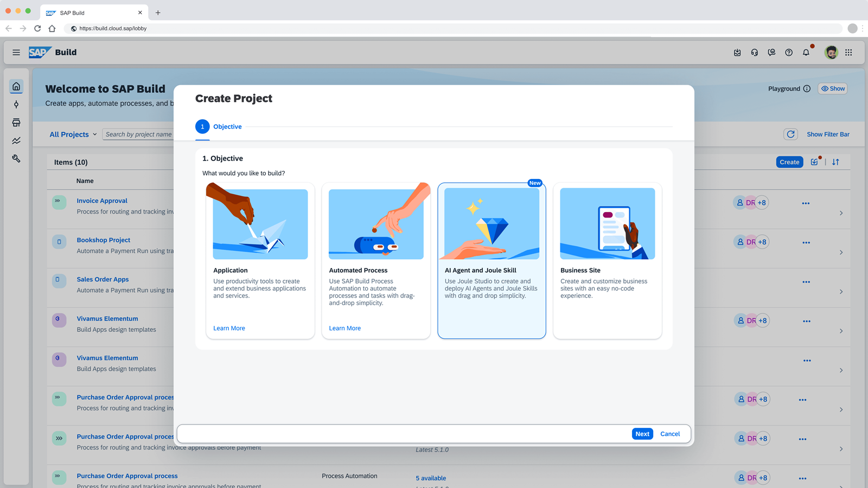Reload the browser page
Image resolution: width=868 pixels, height=488 pixels.
click(37, 28)
